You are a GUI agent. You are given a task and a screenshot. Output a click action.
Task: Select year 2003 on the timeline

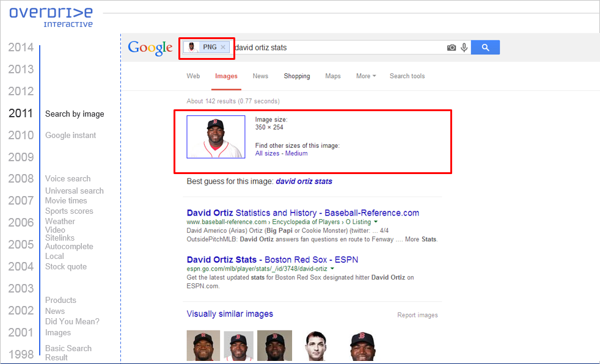(x=21, y=288)
